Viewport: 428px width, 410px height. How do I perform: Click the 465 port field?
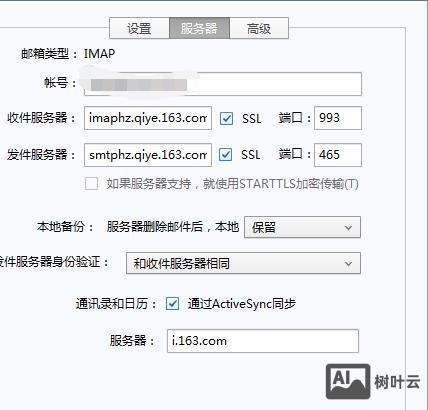338,155
